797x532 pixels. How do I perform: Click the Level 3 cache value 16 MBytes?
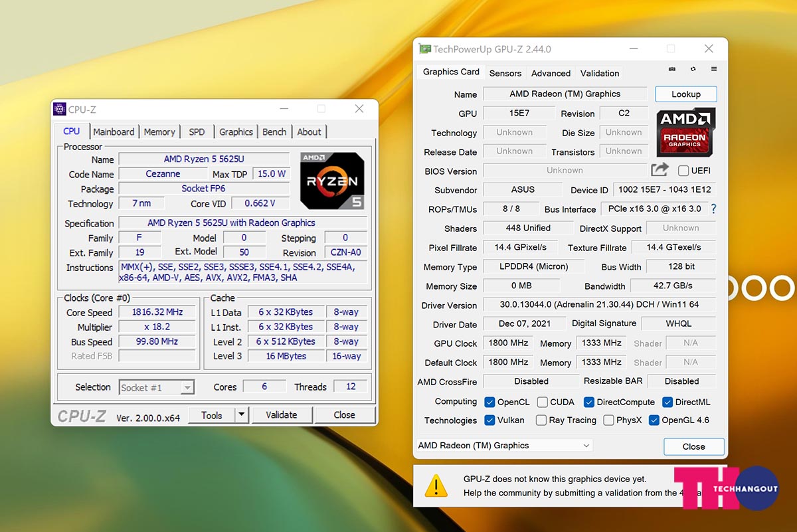coord(286,356)
